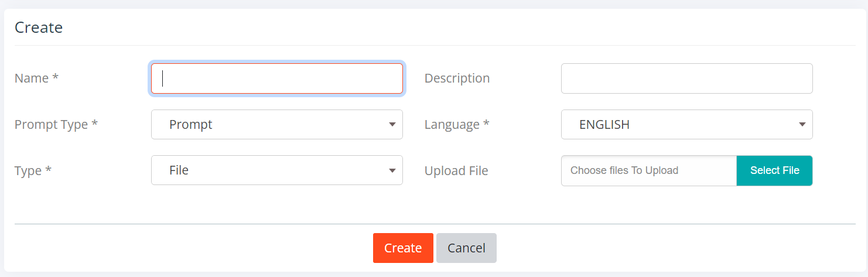The height and width of the screenshot is (277, 868).
Task: Click the 'Language *' label
Action: pos(457,124)
